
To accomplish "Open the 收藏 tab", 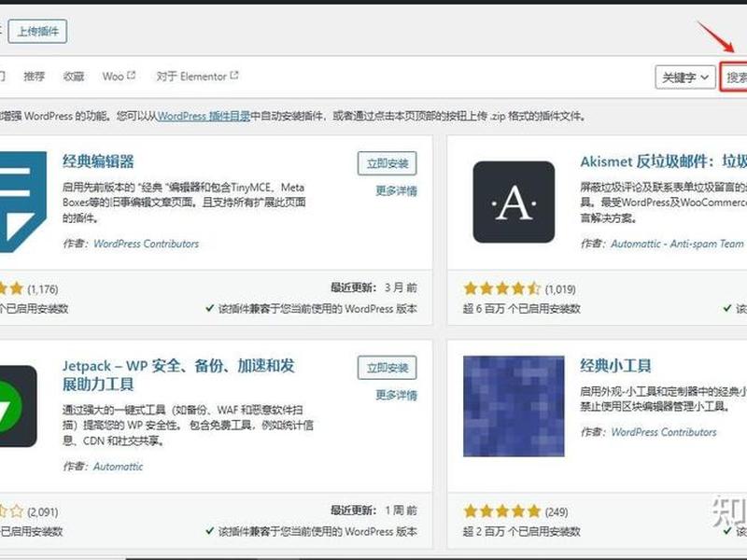I will click(74, 77).
